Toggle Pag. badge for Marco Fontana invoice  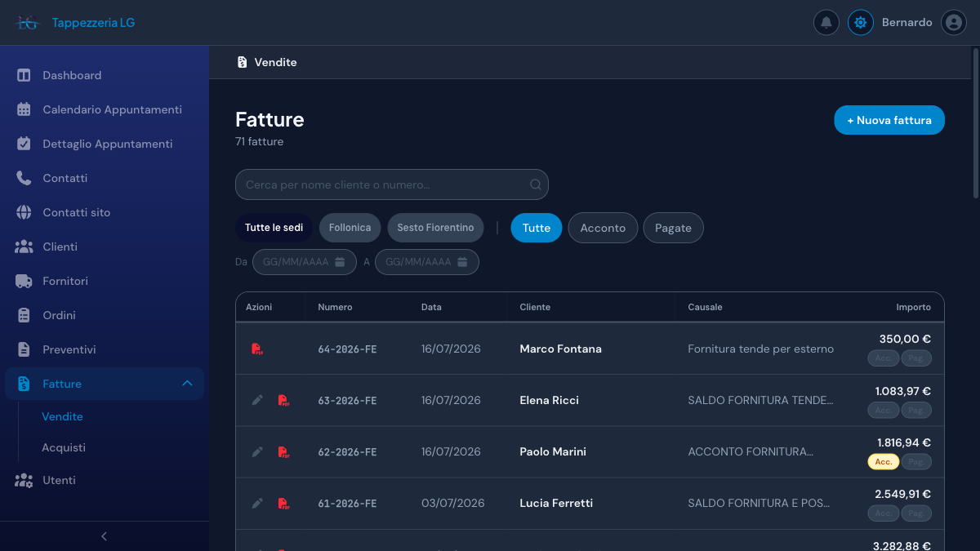click(916, 358)
